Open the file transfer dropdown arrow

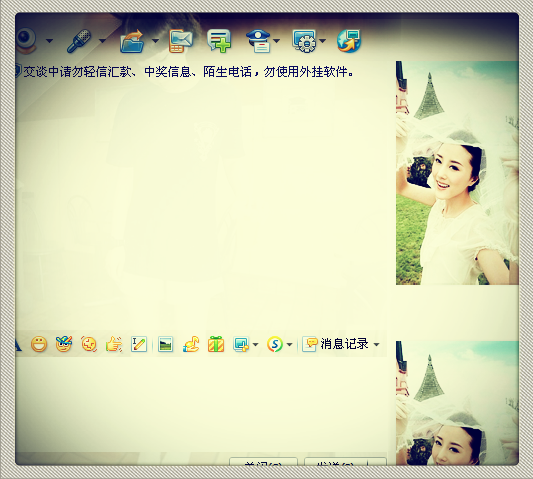(155, 41)
